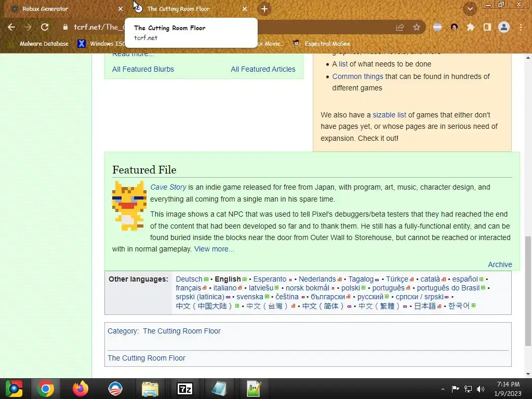Show hidden tray icons arrow

coord(443,389)
